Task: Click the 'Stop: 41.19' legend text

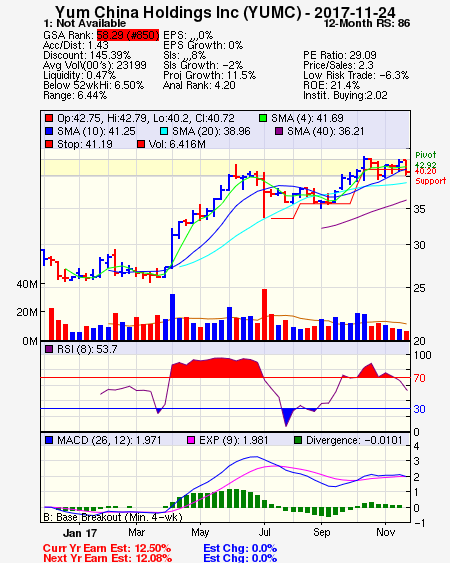Action: [x=85, y=144]
